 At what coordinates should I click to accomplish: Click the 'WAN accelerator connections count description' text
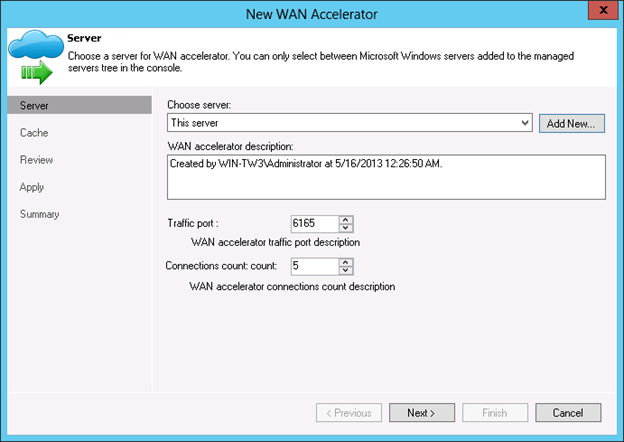292,286
